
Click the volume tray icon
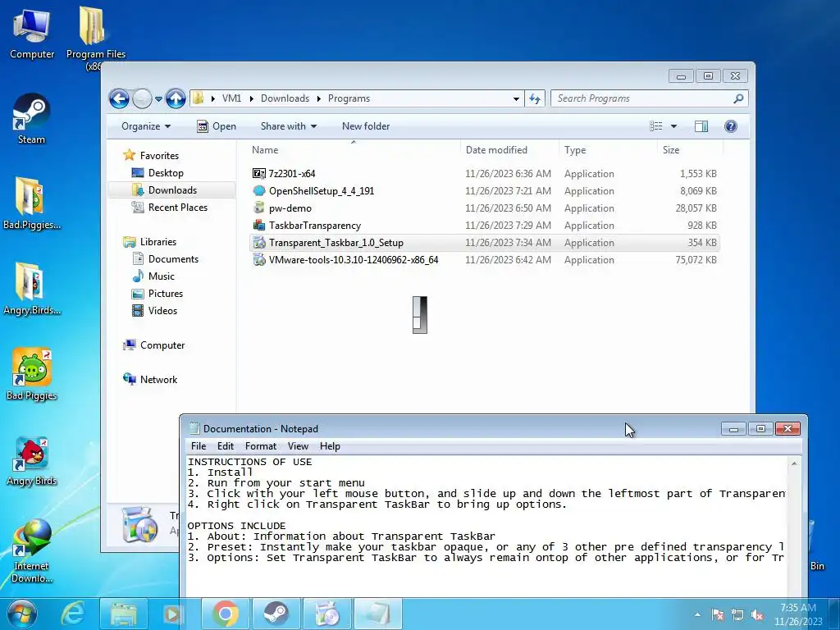coord(757,615)
